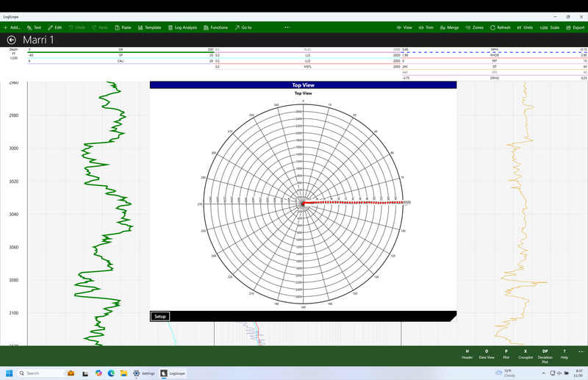Go back using the arrow beside Marri 1

(x=12, y=40)
